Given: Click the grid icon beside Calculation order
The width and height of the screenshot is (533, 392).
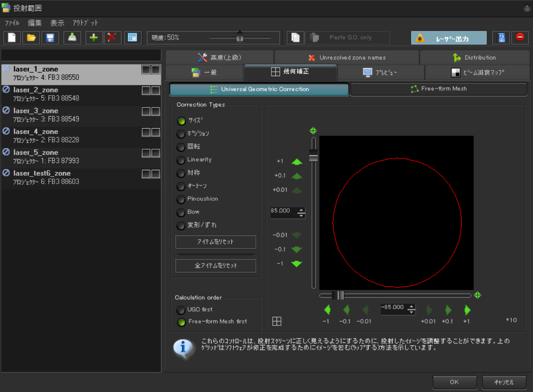Looking at the screenshot, I should pos(277,321).
